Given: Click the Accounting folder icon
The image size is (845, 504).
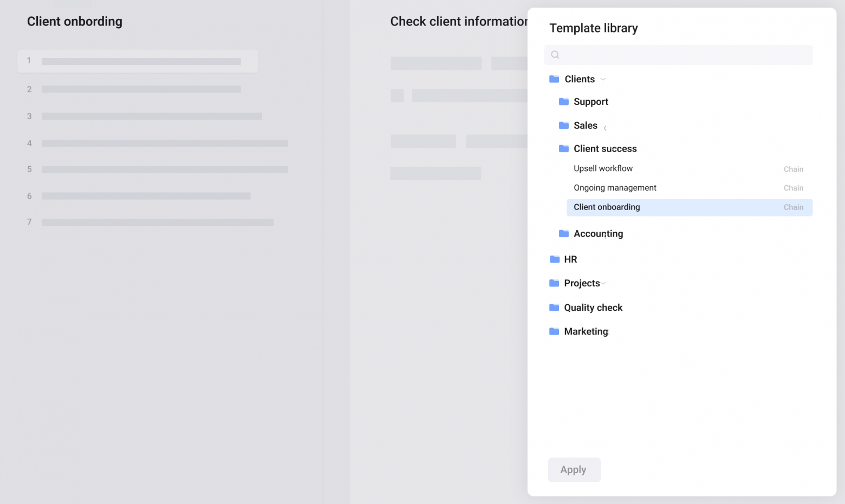Looking at the screenshot, I should [564, 234].
